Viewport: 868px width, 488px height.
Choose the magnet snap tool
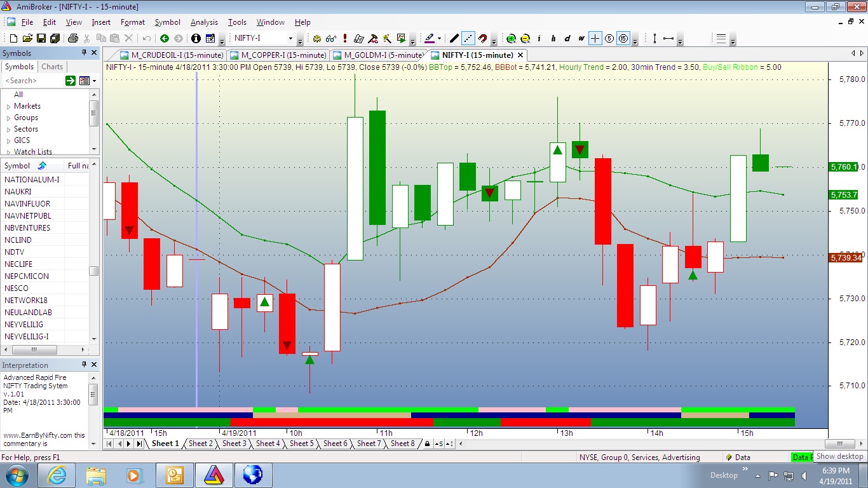click(482, 38)
